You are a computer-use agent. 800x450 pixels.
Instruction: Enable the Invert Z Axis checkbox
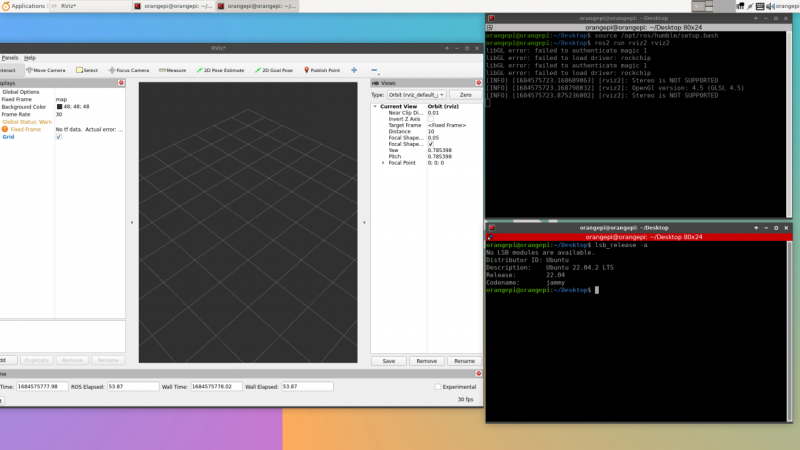(x=431, y=119)
